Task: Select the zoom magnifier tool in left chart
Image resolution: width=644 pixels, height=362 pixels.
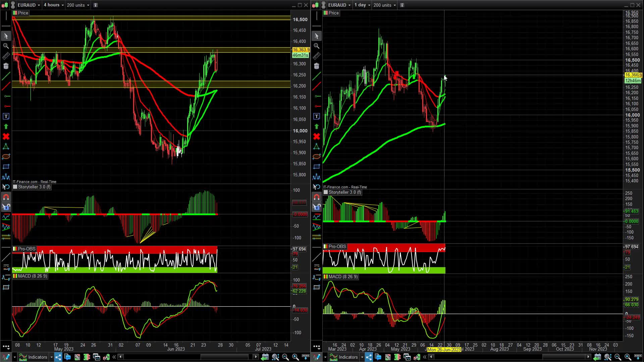Action: (x=6, y=46)
